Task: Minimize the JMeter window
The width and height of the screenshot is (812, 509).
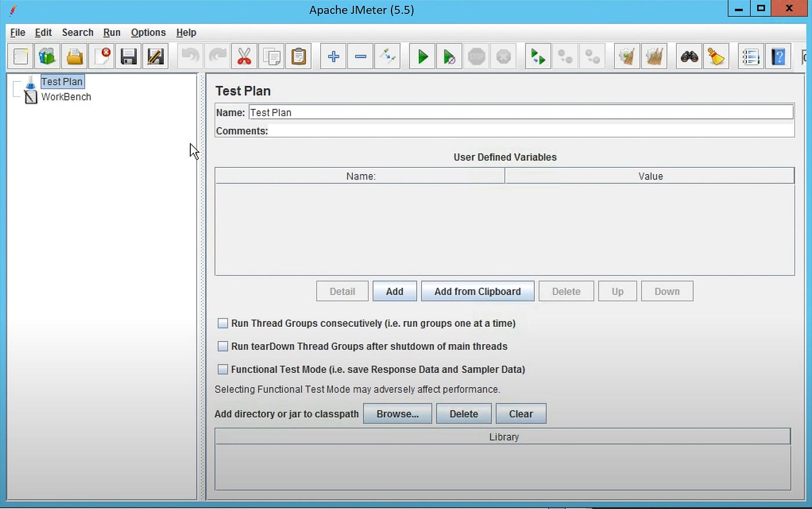Action: 738,9
